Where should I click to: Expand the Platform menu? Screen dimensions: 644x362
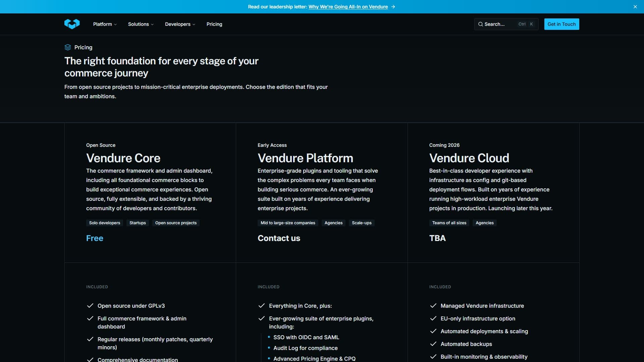[105, 24]
